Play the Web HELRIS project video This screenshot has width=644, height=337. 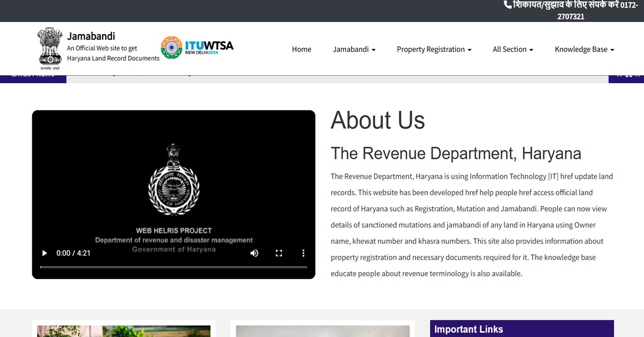[45, 253]
